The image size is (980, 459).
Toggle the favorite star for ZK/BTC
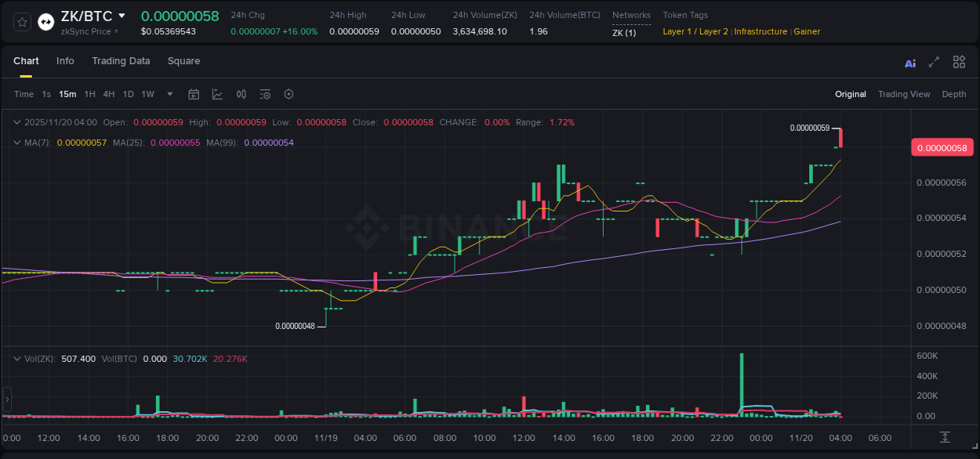pos(21,21)
